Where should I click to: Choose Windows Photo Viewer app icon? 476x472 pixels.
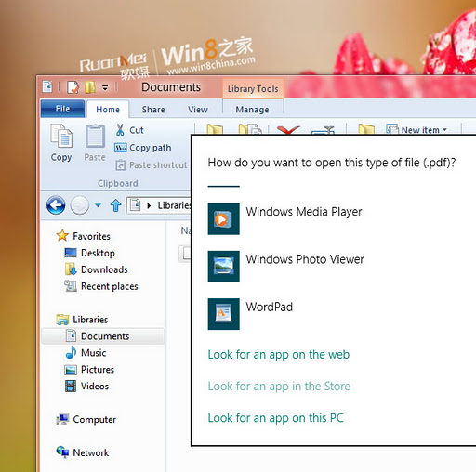coord(223,267)
